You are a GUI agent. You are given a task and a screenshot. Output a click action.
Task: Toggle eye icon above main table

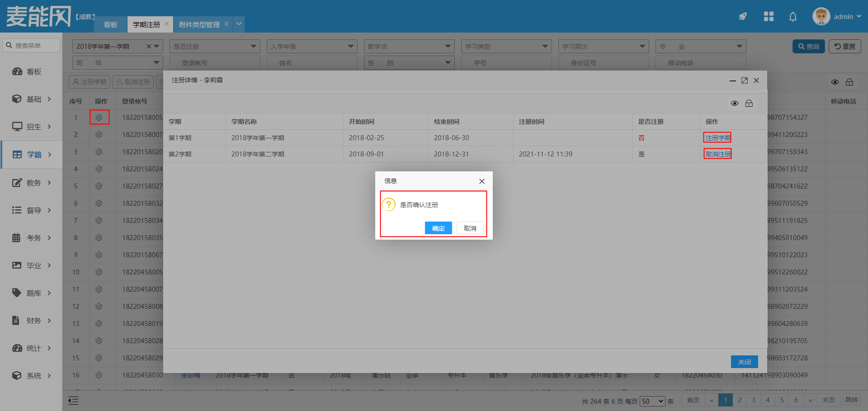tap(835, 82)
